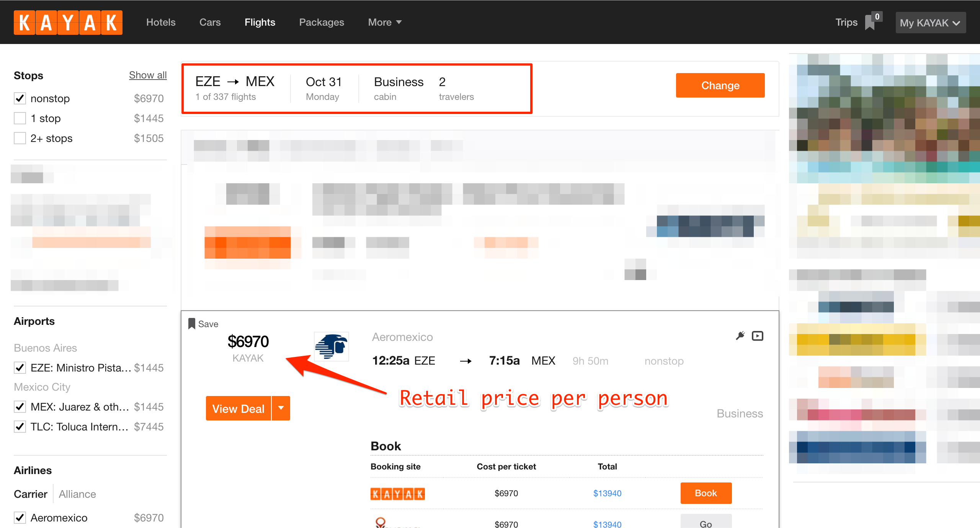
Task: Open Trips via the bookmark icon
Action: pos(870,21)
